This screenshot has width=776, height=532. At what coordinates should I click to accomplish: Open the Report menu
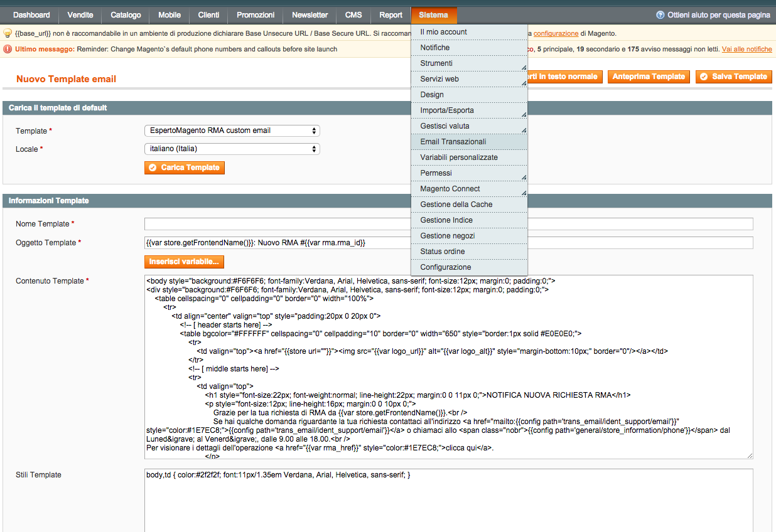[391, 15]
